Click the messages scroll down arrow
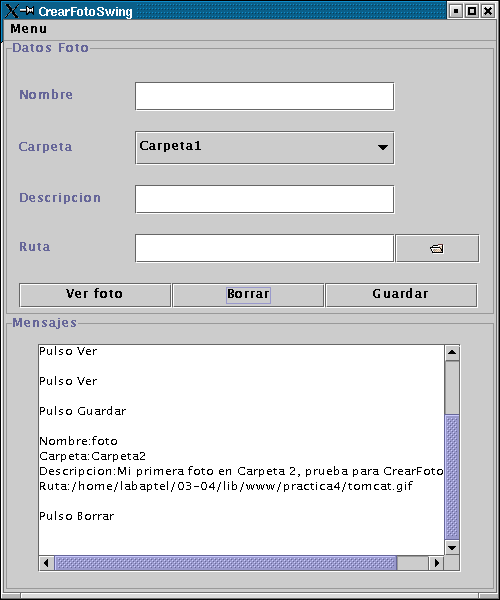The height and width of the screenshot is (600, 500). (452, 548)
